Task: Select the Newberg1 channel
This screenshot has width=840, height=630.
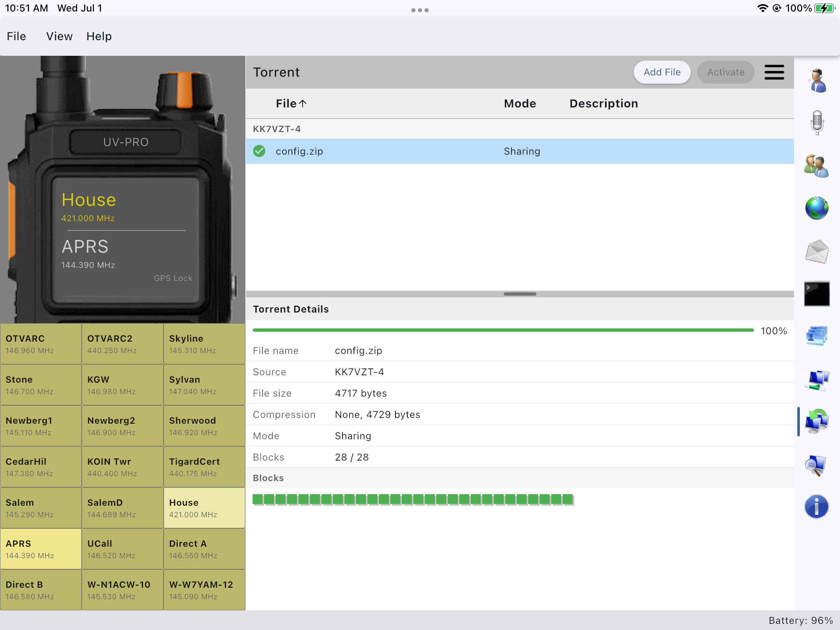Action: pos(41,426)
